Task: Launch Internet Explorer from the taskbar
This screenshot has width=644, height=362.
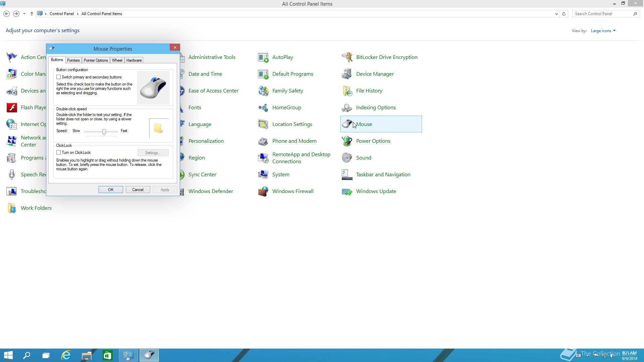Action: 66,355
